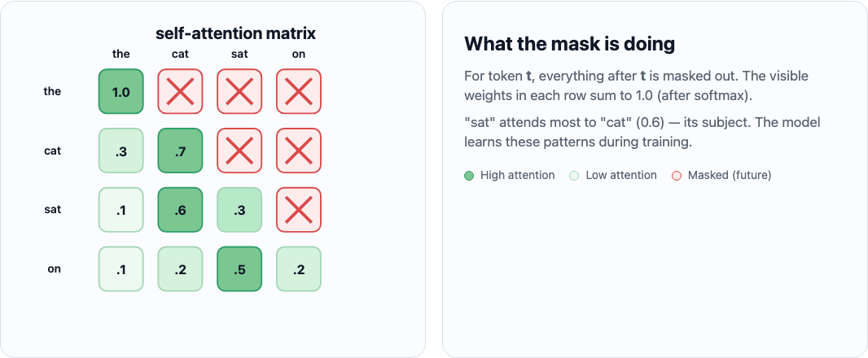Click the masked X in row "cat", column "sat"
The width and height of the screenshot is (868, 358).
[x=239, y=151]
